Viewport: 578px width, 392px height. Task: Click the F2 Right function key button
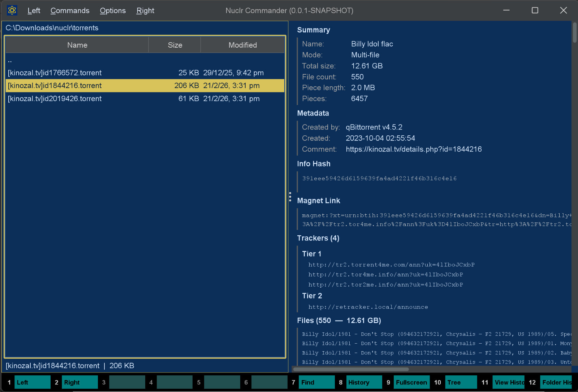click(79, 382)
